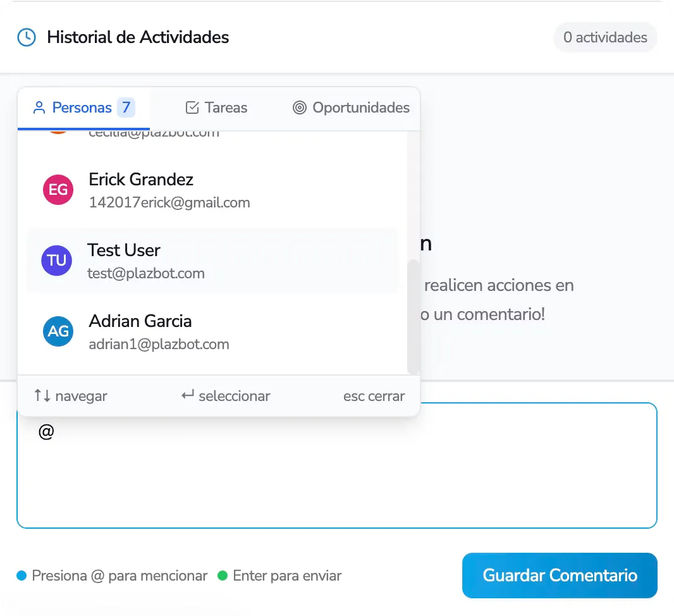
Task: Click the TU avatar for Test User
Action: (x=56, y=261)
